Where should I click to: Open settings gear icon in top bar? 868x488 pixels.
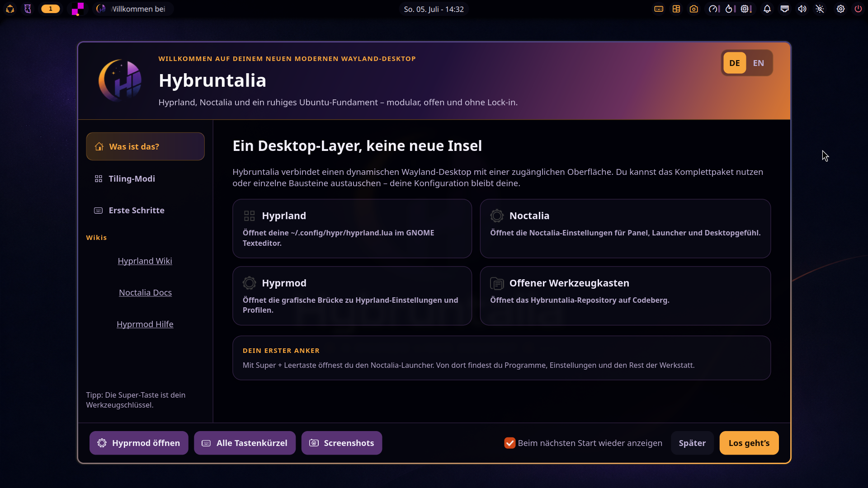[841, 9]
